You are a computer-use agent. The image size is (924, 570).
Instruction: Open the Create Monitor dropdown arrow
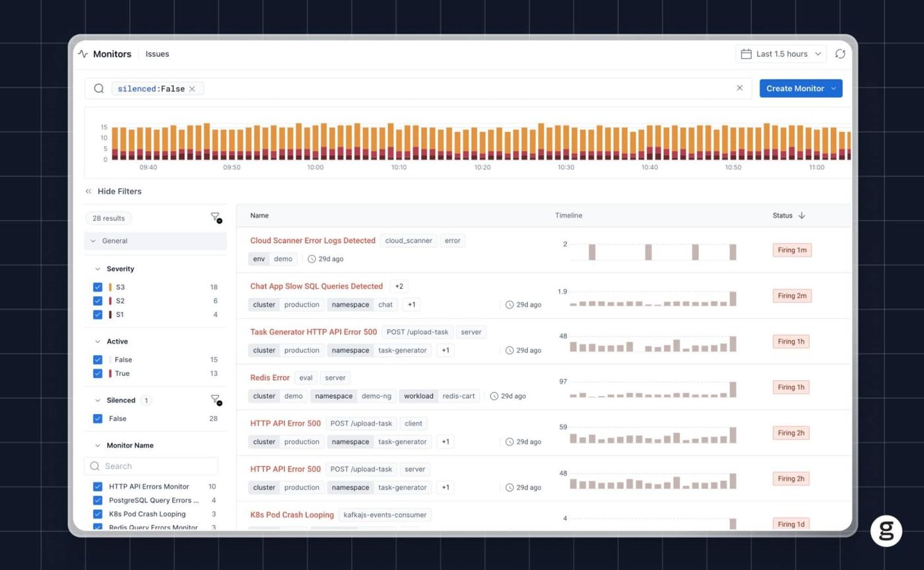[x=834, y=88]
